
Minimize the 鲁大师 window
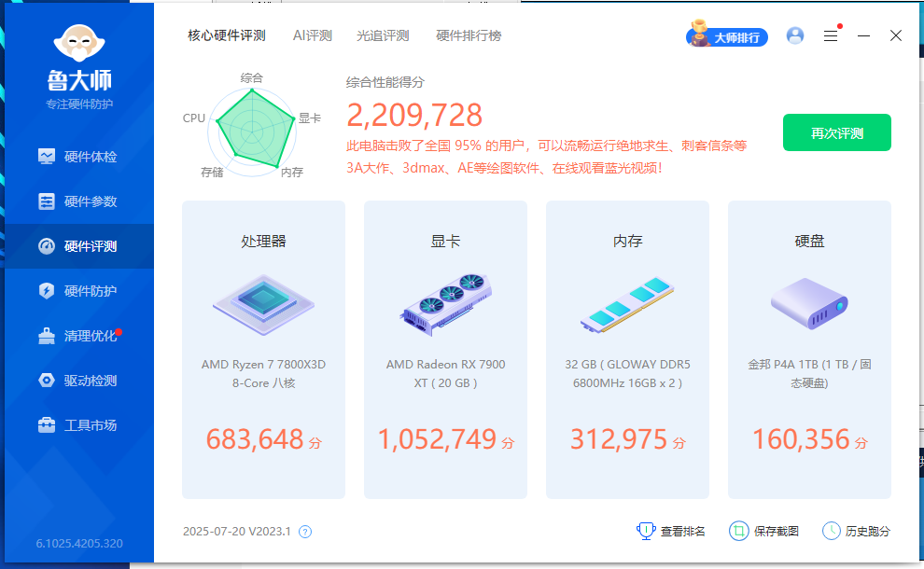tap(864, 36)
